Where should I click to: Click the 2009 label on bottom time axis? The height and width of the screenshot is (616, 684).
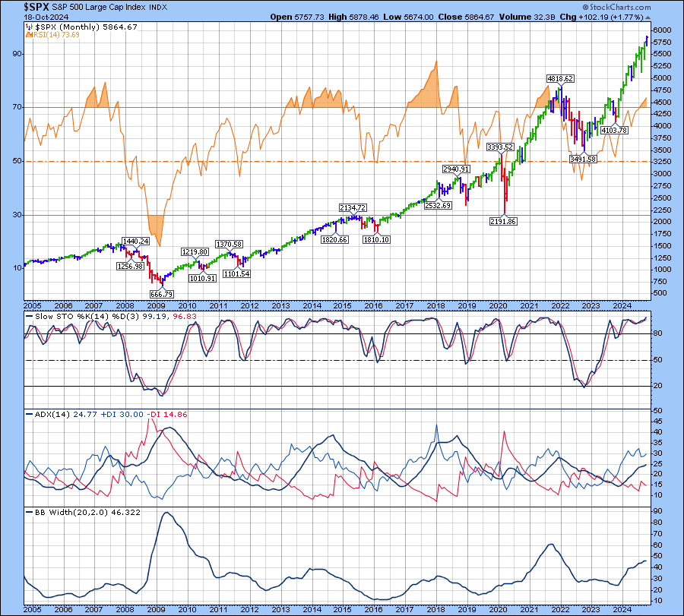coord(156,610)
